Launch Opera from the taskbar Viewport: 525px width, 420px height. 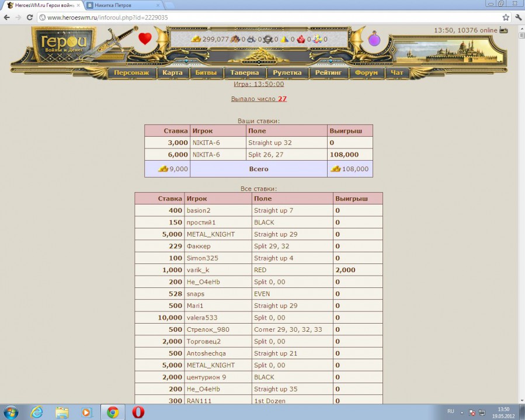[x=138, y=412]
